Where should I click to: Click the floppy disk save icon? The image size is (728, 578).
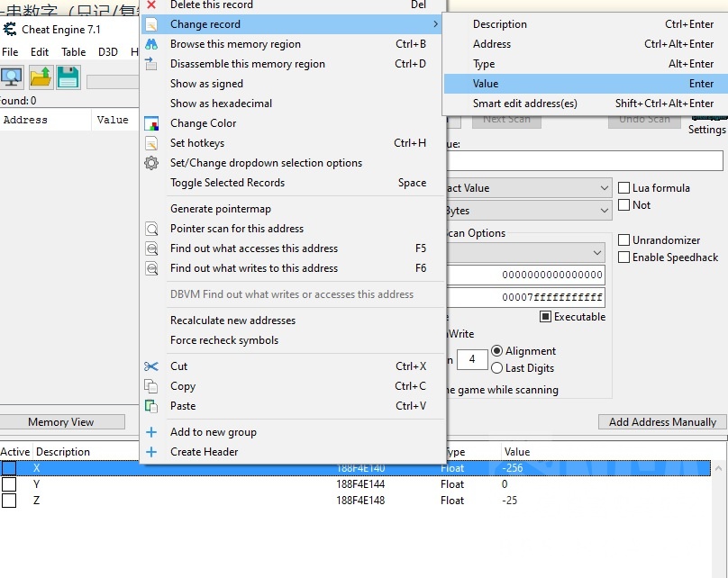[x=68, y=77]
